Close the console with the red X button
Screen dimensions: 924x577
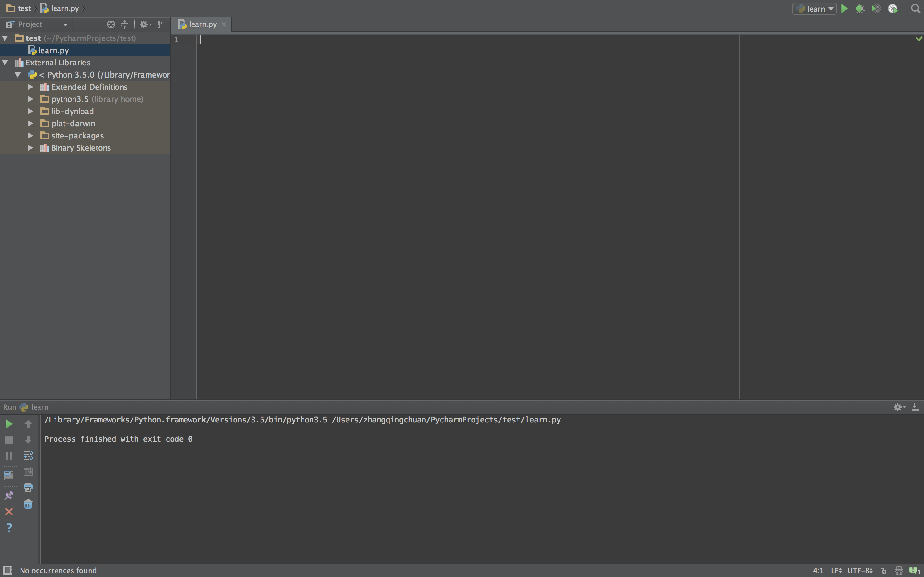[9, 512]
